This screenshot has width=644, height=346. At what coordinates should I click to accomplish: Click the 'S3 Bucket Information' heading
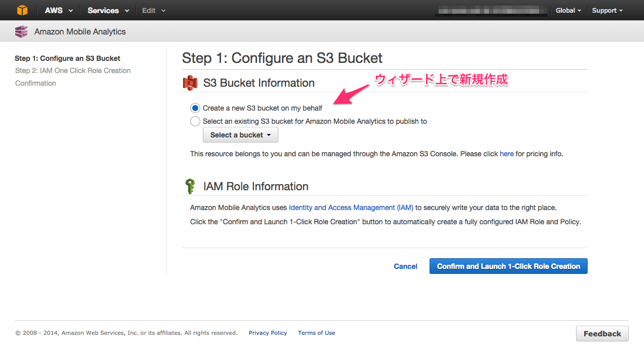click(x=259, y=83)
